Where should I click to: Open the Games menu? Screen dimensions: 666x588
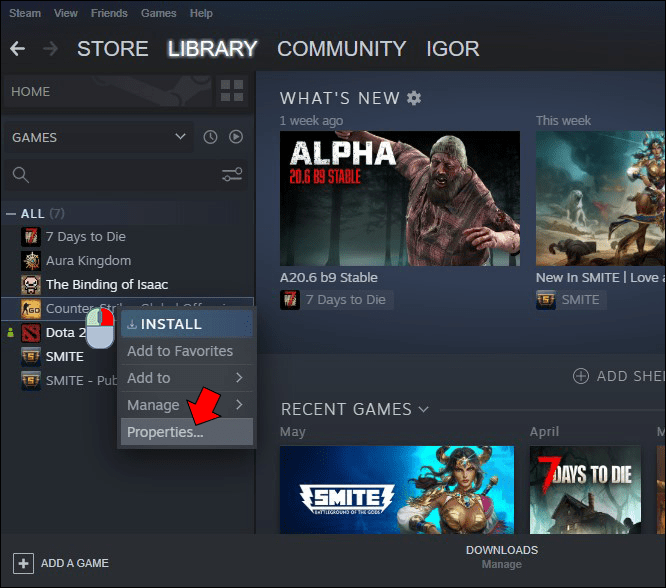[158, 13]
